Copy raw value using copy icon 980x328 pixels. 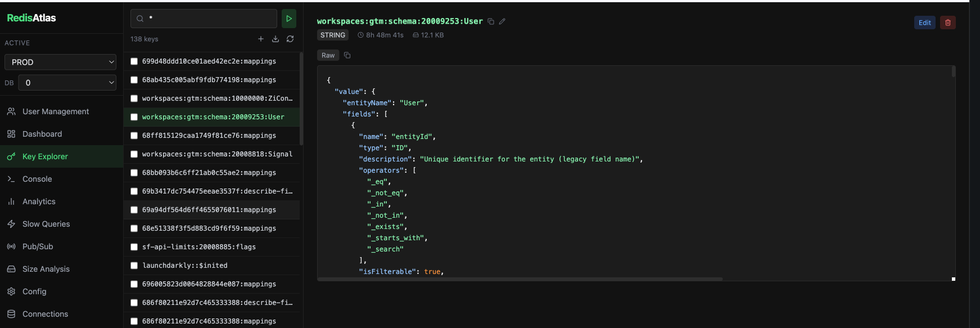(347, 55)
